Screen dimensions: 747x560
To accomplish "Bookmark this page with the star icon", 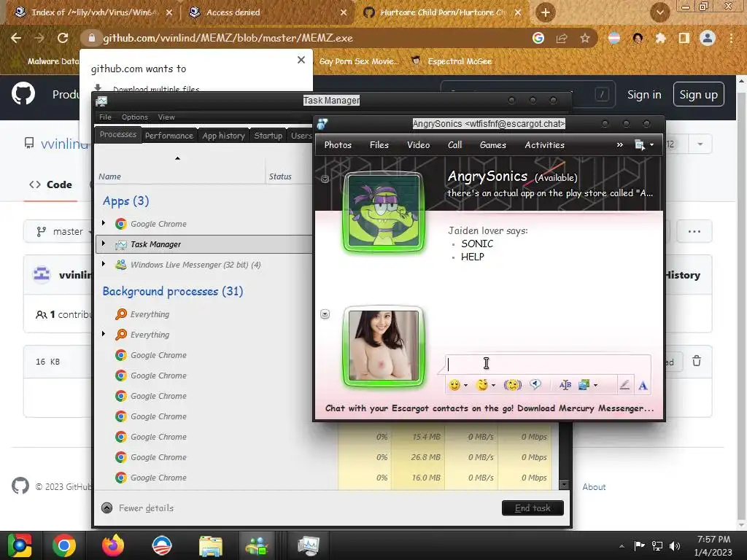I will pos(585,38).
